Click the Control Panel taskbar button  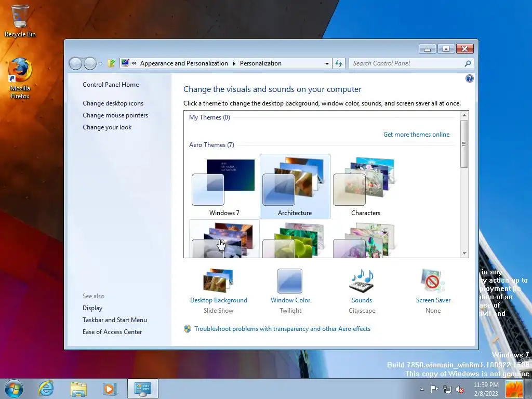(x=142, y=389)
